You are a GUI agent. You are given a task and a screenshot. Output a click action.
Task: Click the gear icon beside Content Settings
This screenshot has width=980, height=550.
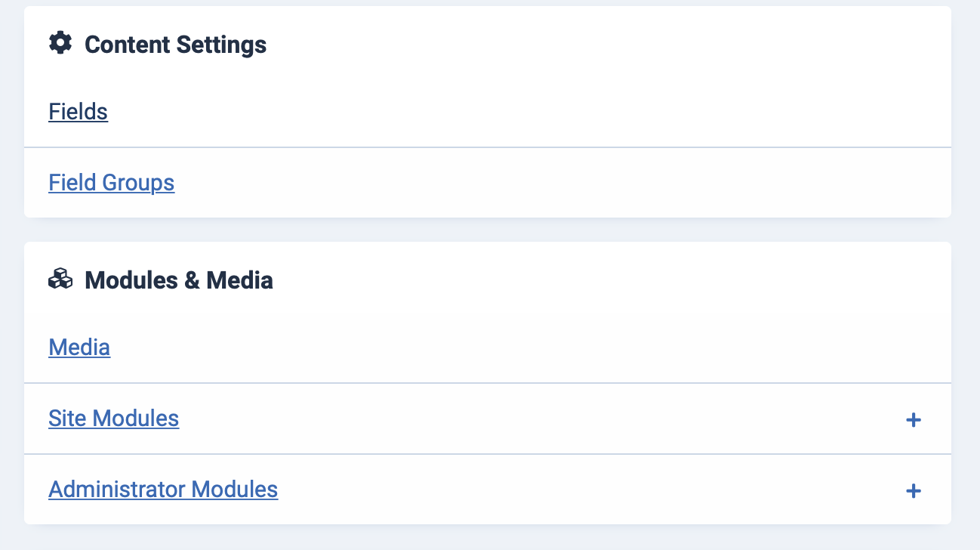tap(60, 43)
